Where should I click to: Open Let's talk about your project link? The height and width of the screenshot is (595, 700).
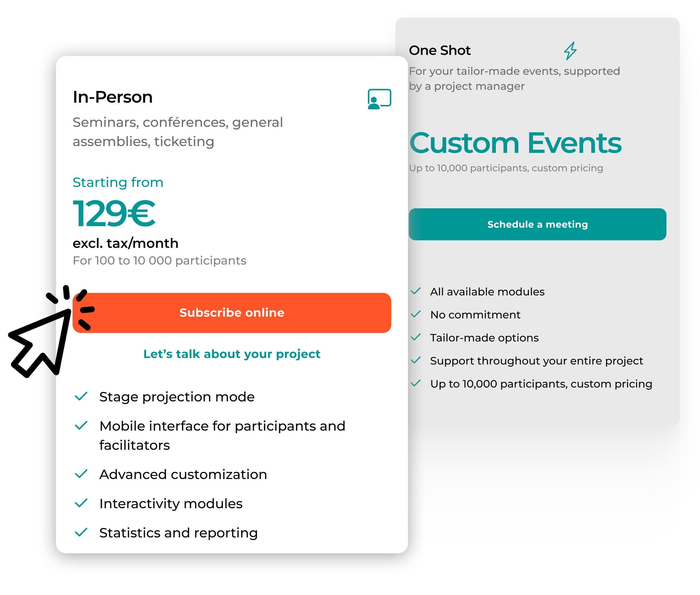click(x=232, y=354)
